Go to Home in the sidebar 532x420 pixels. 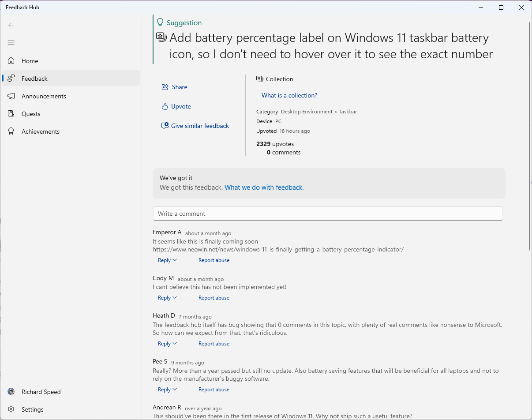71,61
